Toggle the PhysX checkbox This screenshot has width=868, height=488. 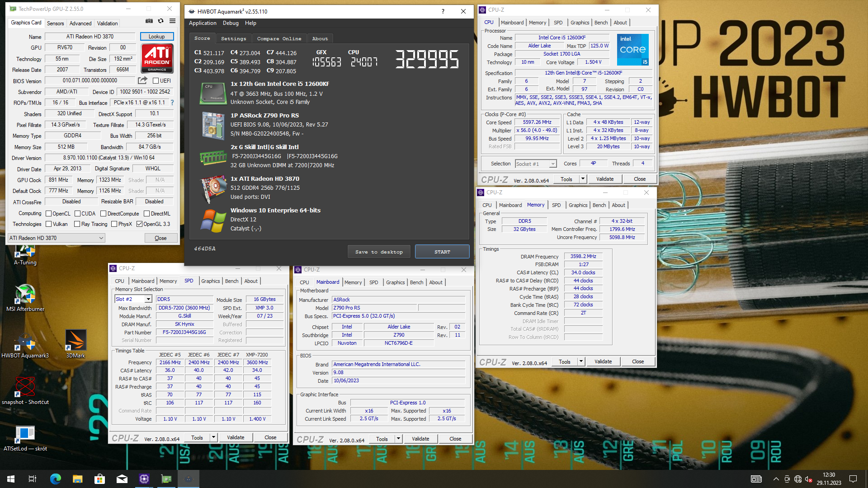tap(114, 224)
